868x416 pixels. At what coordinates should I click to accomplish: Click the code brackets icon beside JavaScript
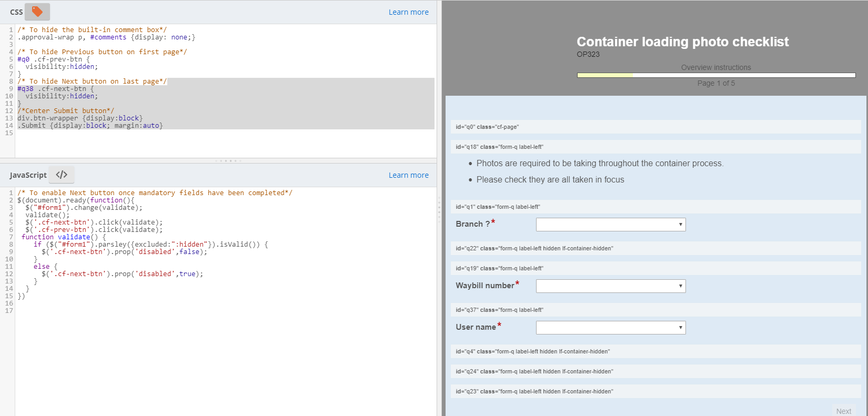click(62, 175)
